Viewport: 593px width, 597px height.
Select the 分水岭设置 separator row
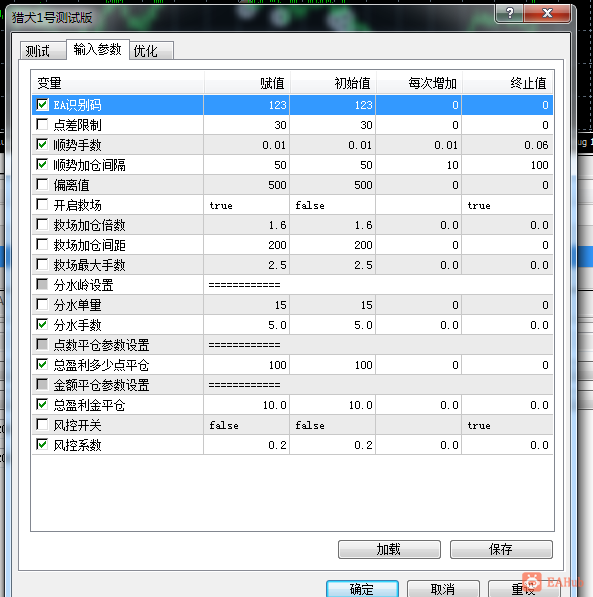pyautogui.click(x=293, y=285)
